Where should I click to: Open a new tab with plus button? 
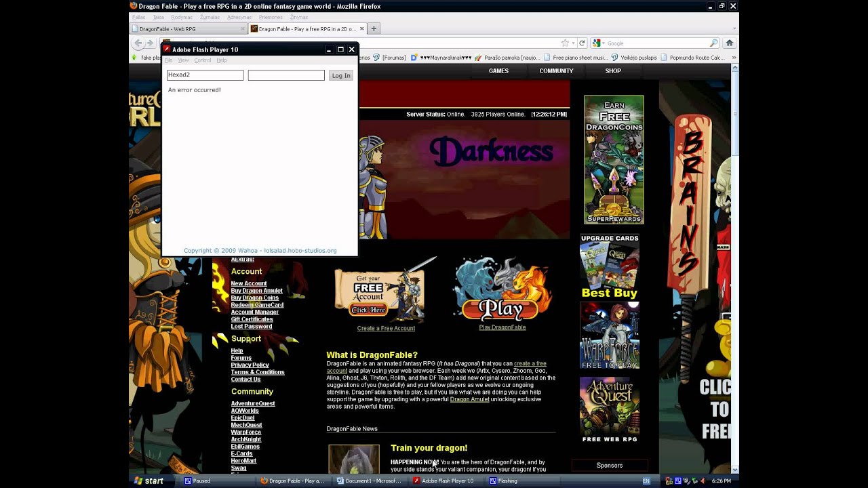(374, 28)
